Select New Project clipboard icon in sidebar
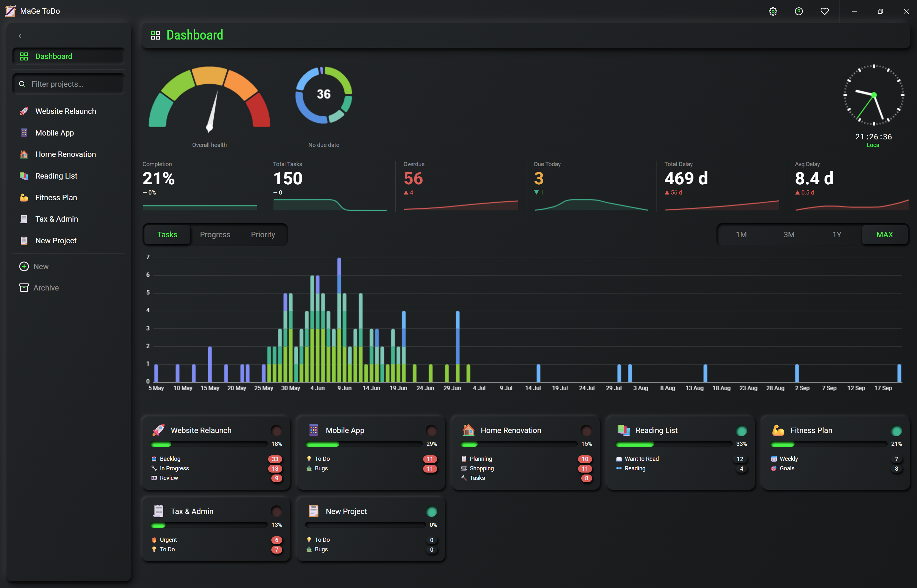Viewport: 917px width, 588px height. pyautogui.click(x=24, y=240)
